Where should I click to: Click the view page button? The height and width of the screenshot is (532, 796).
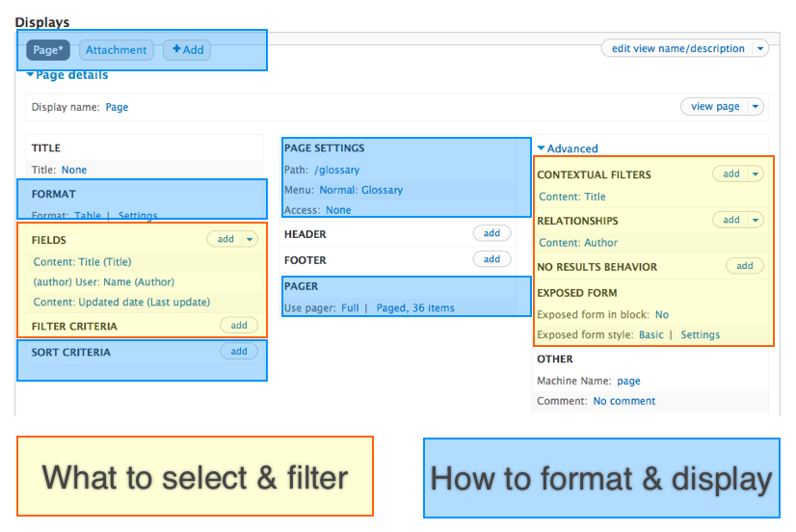[x=715, y=107]
